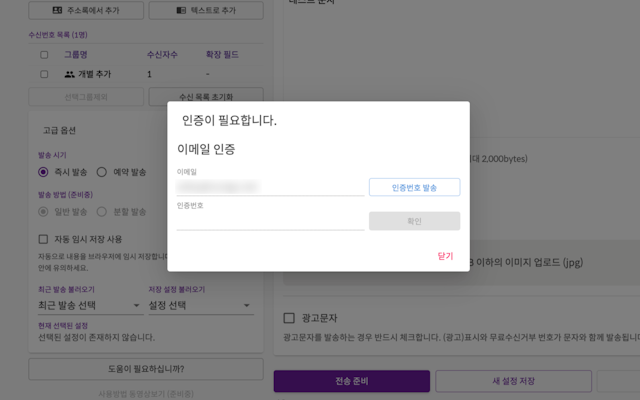The image size is (640, 400).
Task: Select the 일반 발송 radio button
Action: click(x=43, y=212)
